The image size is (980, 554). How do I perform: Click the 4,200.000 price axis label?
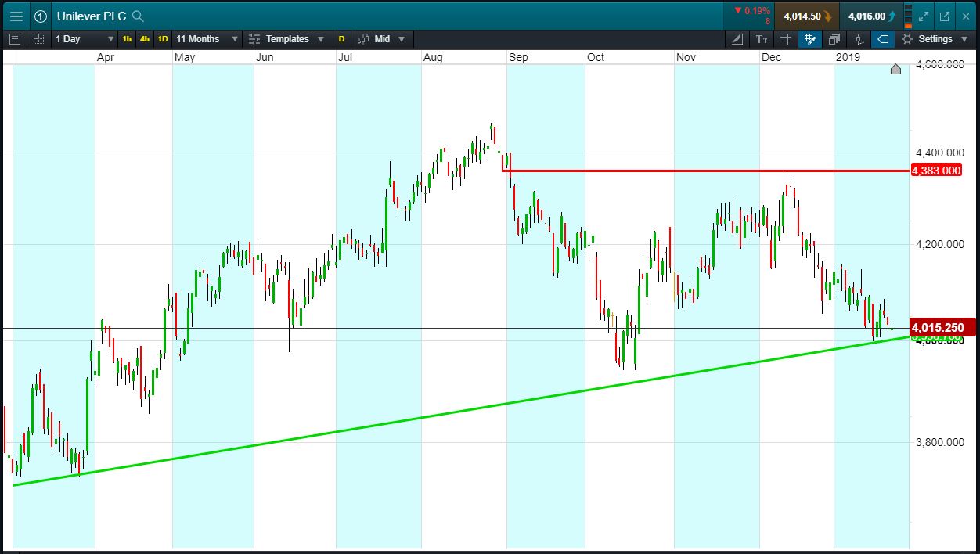click(939, 244)
